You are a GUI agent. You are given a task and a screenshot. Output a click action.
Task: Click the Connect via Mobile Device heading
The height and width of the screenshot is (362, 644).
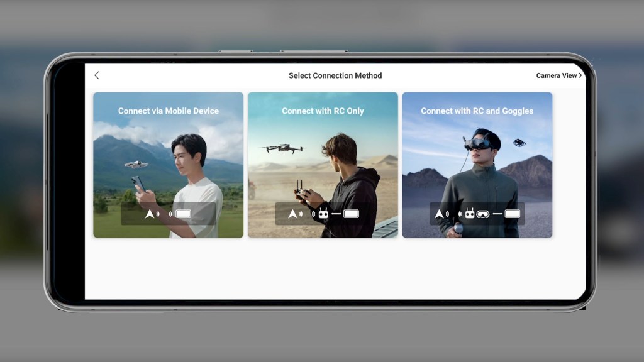[x=168, y=110]
